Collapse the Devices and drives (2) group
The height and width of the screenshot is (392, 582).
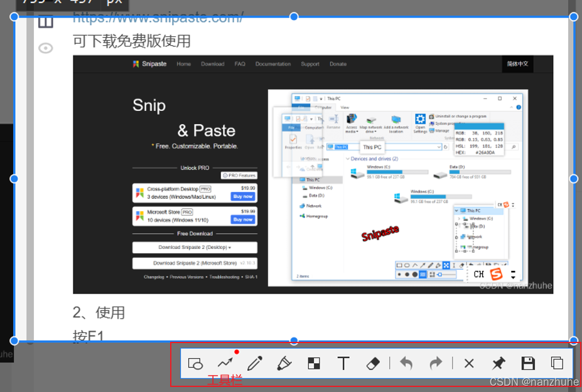point(348,159)
